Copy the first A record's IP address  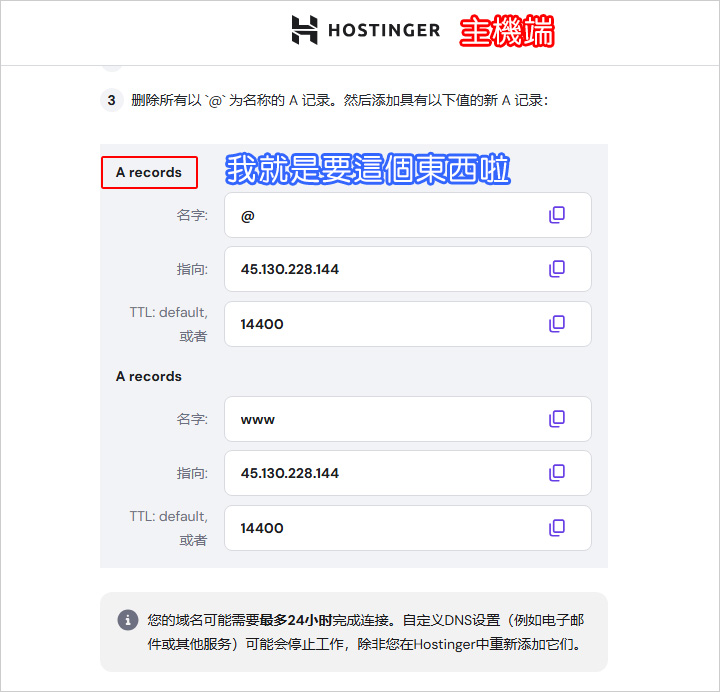(557, 269)
